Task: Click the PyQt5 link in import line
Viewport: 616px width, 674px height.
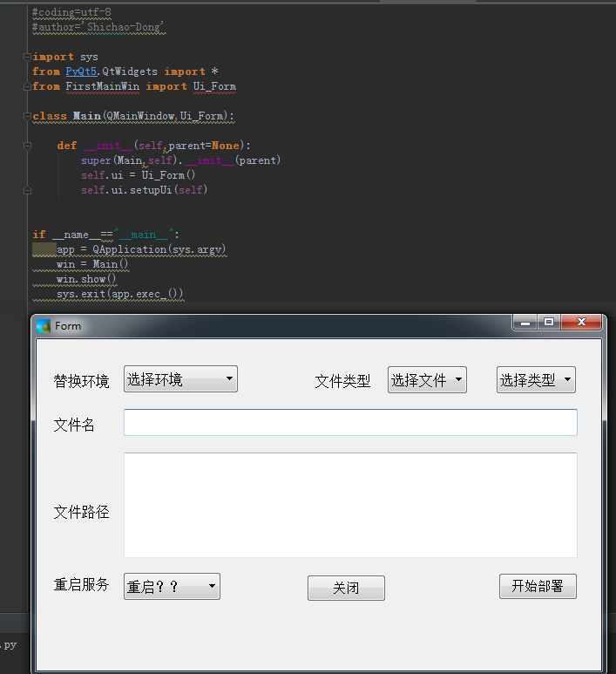Action: point(81,71)
